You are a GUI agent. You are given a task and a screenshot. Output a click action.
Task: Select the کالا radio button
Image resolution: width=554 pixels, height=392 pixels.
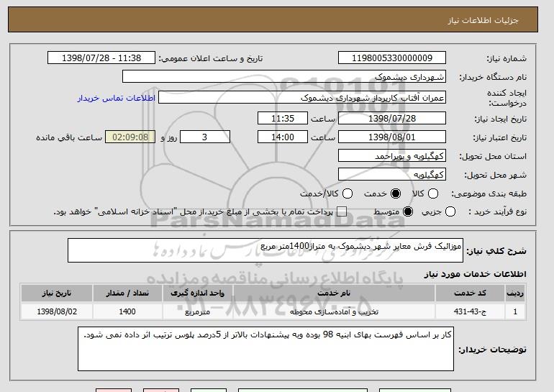pos(433,193)
